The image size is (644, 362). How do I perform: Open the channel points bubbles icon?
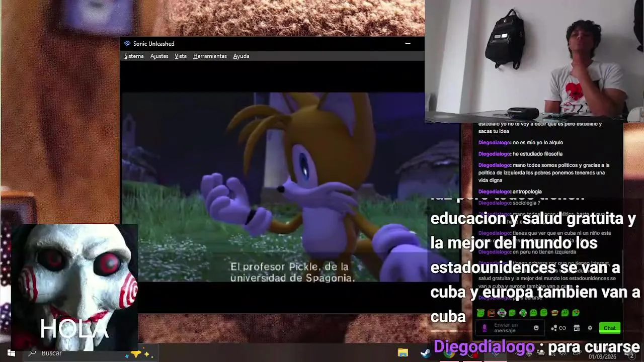click(554, 328)
